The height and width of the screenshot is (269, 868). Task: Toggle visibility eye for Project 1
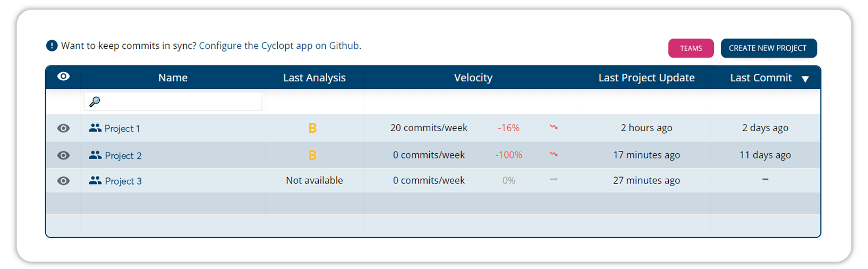(63, 128)
